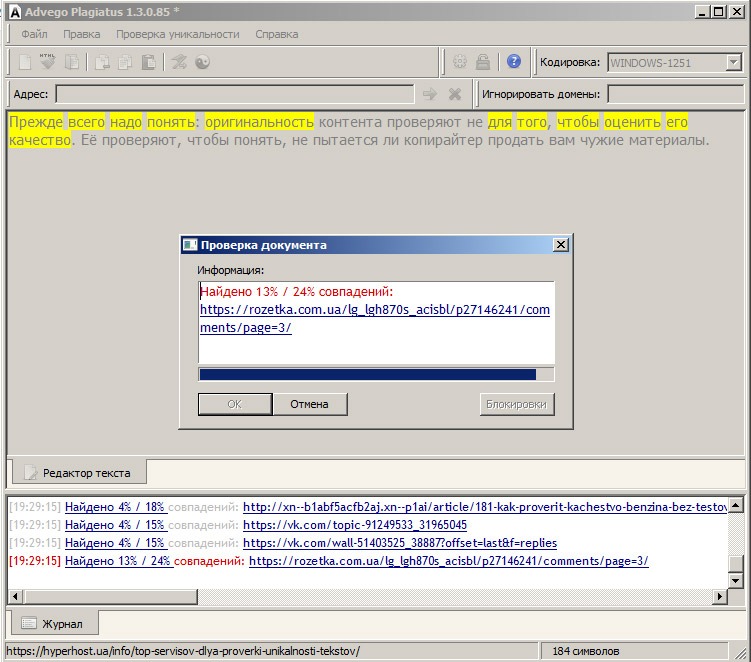Click the new document icon in toolbar
Image resolution: width=751 pixels, height=662 pixels.
pyautogui.click(x=25, y=62)
